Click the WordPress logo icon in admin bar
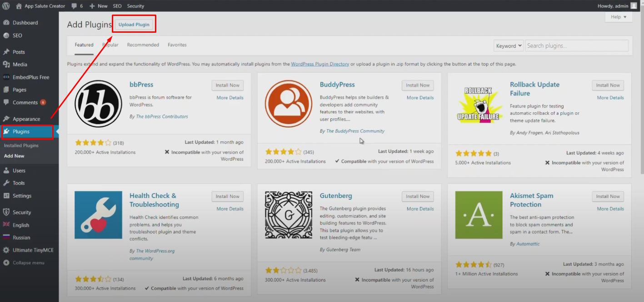Screen dimensions: 644x302 [6, 6]
